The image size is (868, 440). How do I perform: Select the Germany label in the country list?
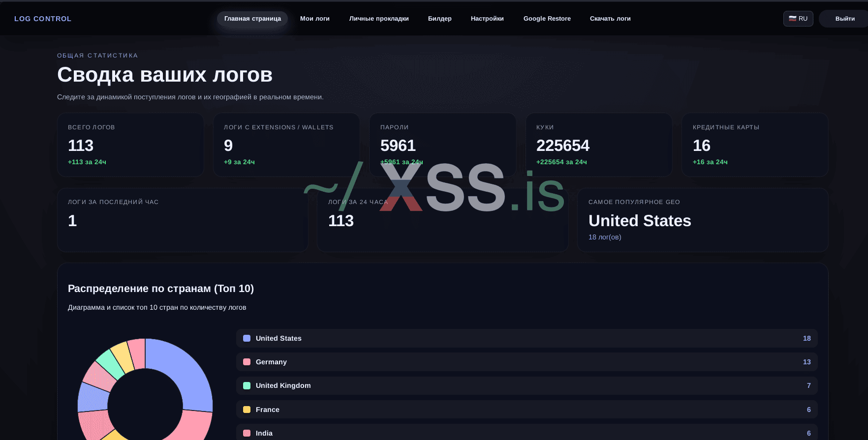[x=271, y=362]
